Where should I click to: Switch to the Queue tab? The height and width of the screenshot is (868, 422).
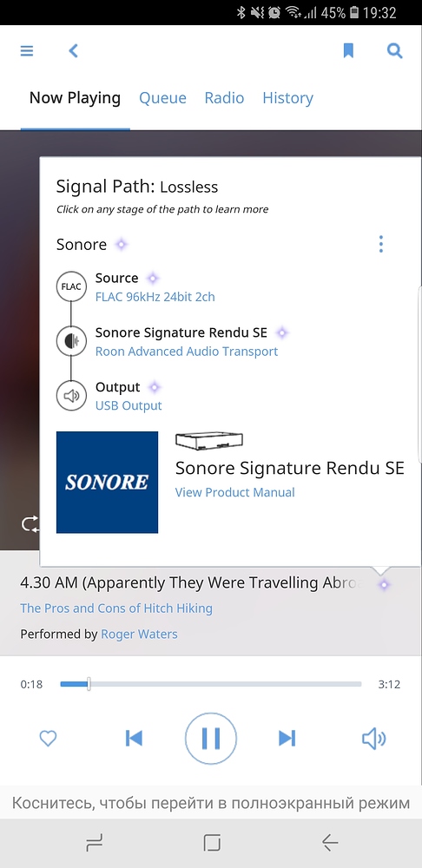[162, 98]
